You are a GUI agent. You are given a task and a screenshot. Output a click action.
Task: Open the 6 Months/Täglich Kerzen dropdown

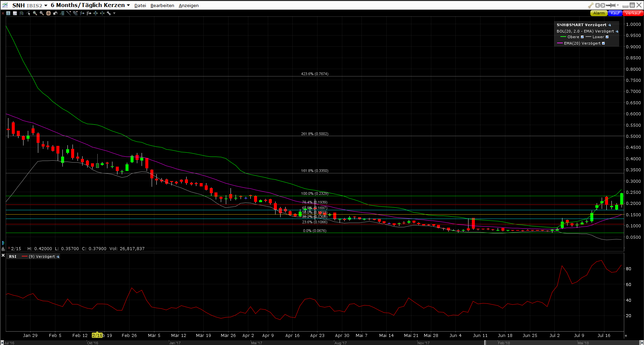point(129,5)
